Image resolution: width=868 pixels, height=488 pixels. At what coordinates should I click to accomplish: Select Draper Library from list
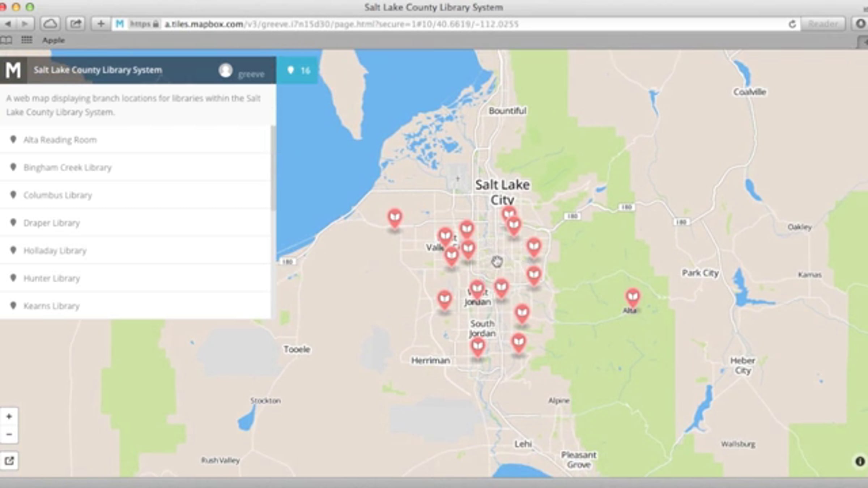[x=52, y=223]
